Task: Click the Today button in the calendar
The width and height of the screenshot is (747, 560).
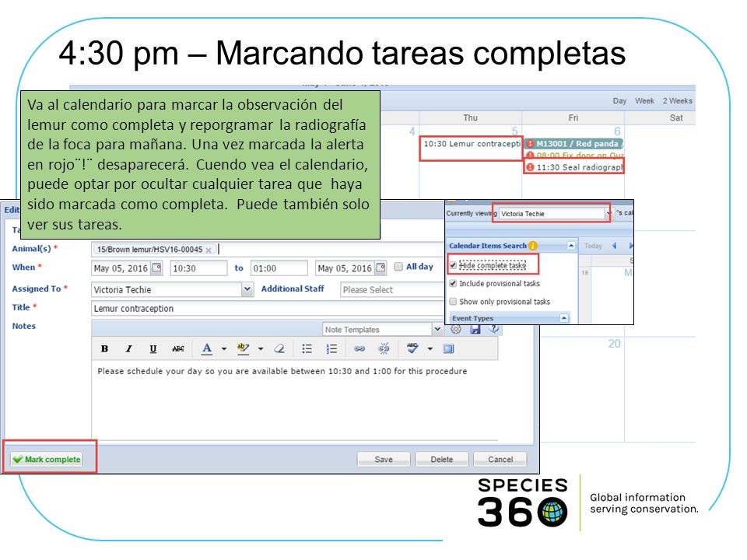Action: click(593, 246)
